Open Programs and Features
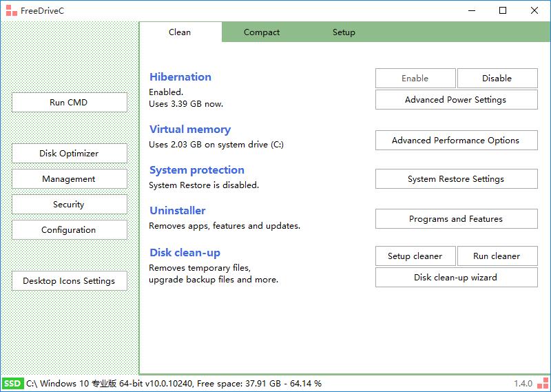Image resolution: width=551 pixels, height=392 pixels. (456, 218)
